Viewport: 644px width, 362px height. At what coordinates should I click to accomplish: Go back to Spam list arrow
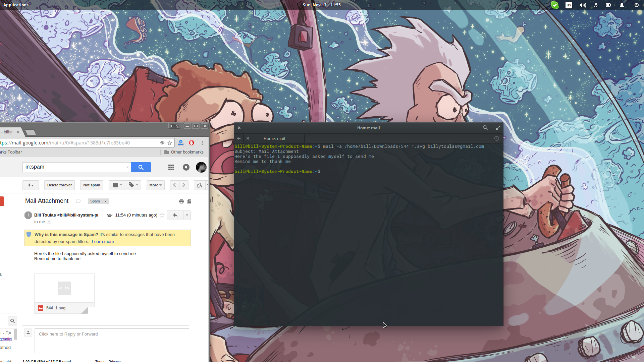tap(31, 185)
